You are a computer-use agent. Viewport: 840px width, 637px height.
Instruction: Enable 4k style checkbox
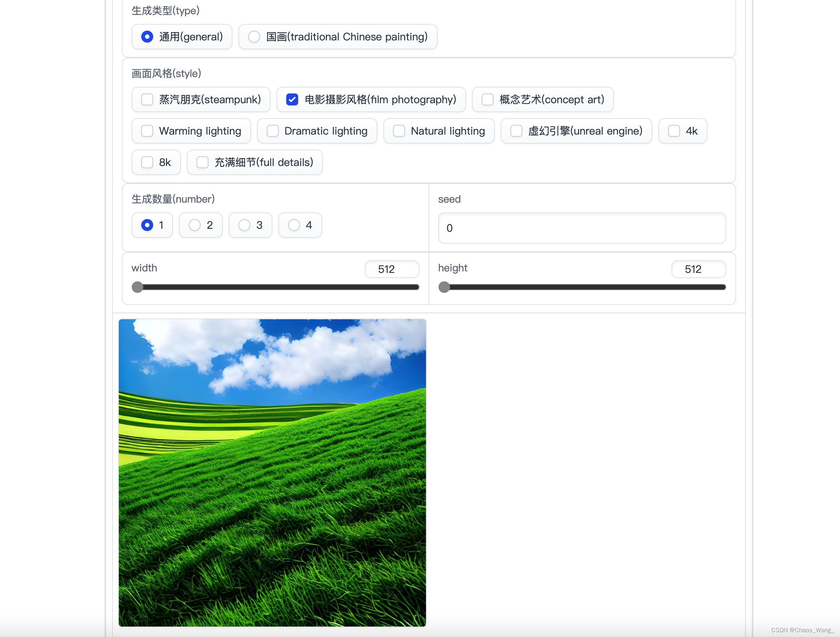(x=674, y=130)
